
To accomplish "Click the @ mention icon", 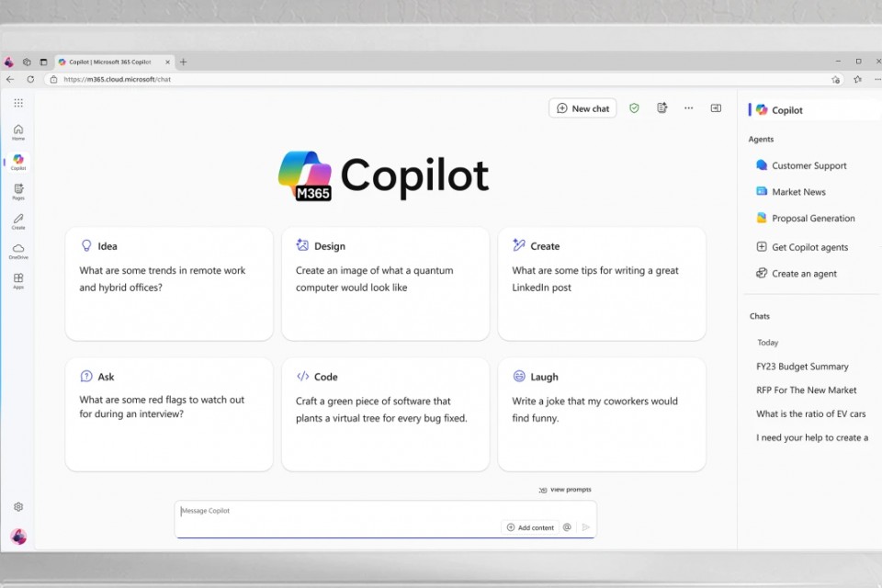I will click(567, 527).
